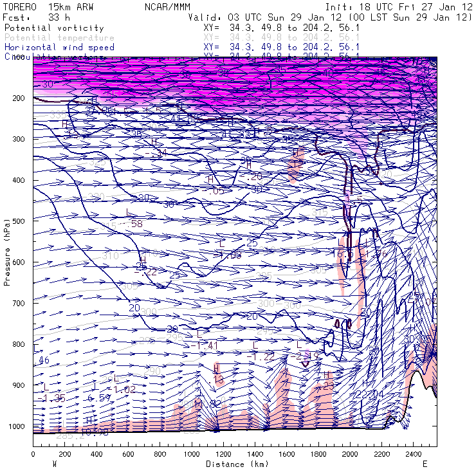Click the 400 hPa pressure axis label
476x476 pixels.
(x=19, y=180)
